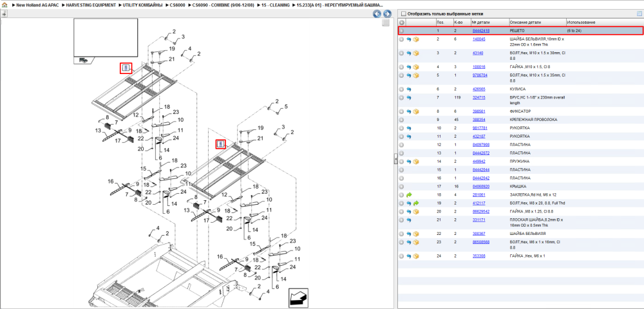
Task: Click the 'Описание детали' column header
Action: (537, 22)
